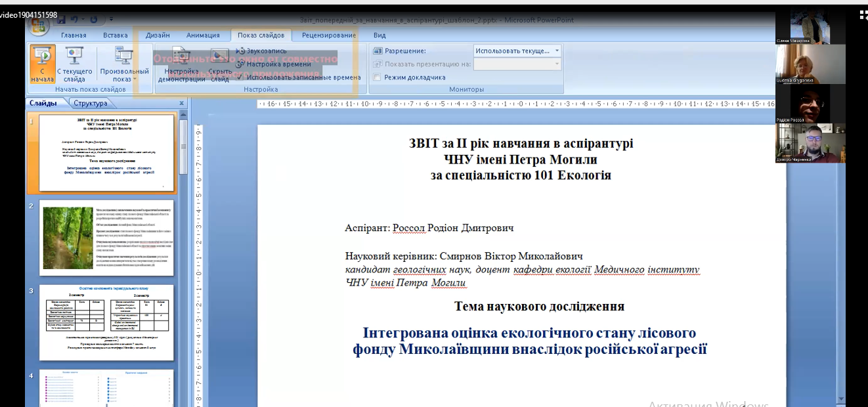Click the slide pane scrollbar thumb
This screenshot has width=868, height=407.
184,147
